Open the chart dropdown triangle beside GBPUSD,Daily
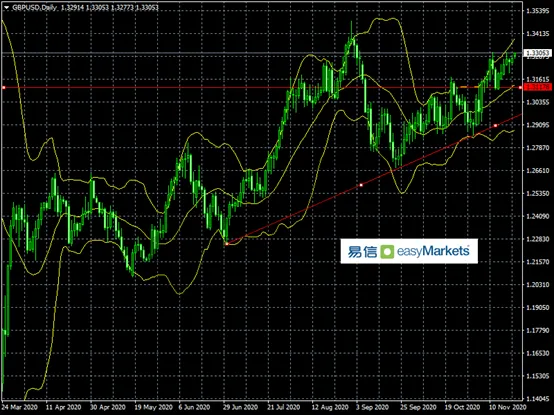 coord(6,7)
